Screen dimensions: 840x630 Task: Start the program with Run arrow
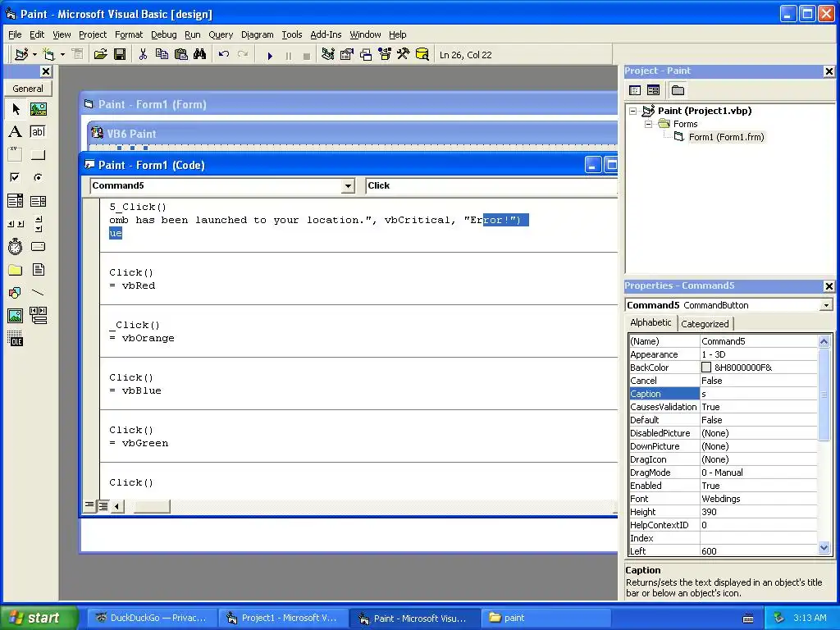(x=270, y=55)
